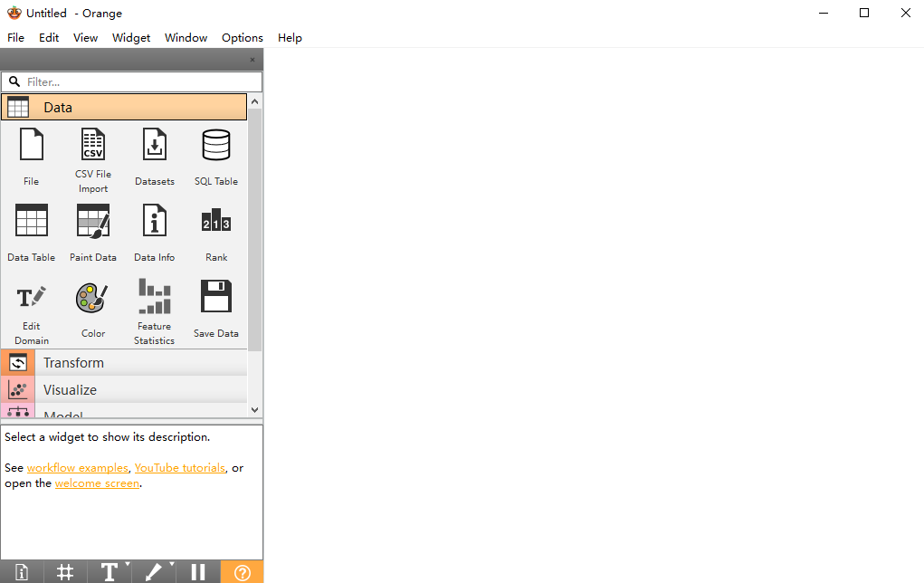Image resolution: width=924 pixels, height=583 pixels.
Task: Open the File menu
Action: point(16,38)
